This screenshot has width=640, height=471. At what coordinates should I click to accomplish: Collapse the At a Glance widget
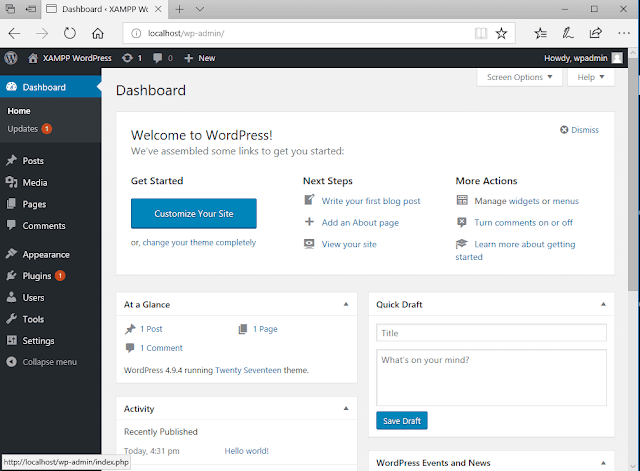coord(346,304)
